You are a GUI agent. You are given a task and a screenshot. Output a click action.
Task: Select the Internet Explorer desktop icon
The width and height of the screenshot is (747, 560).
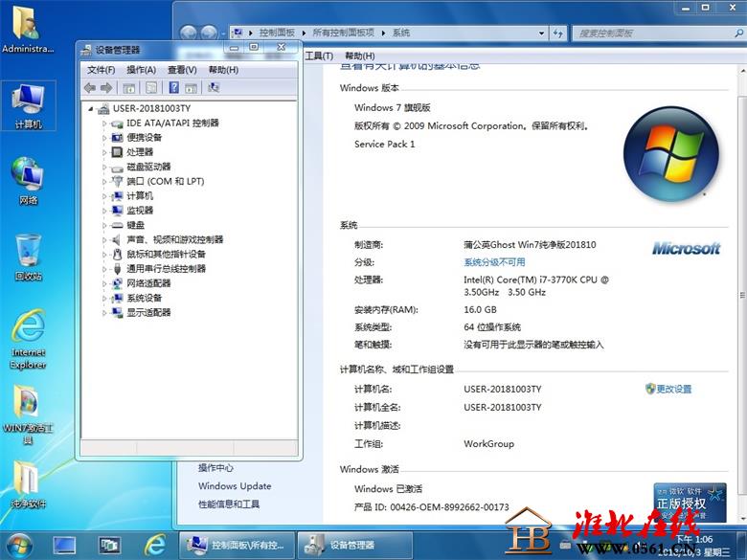[28, 339]
